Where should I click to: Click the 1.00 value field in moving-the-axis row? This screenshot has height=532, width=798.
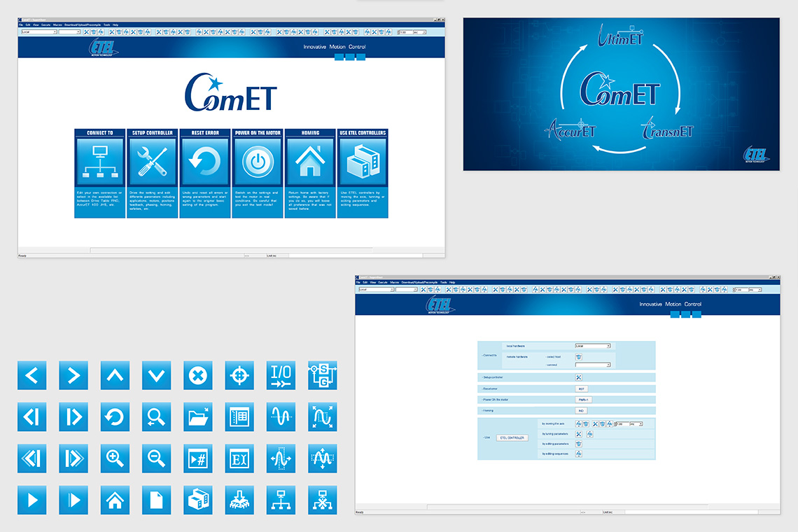pyautogui.click(x=622, y=423)
